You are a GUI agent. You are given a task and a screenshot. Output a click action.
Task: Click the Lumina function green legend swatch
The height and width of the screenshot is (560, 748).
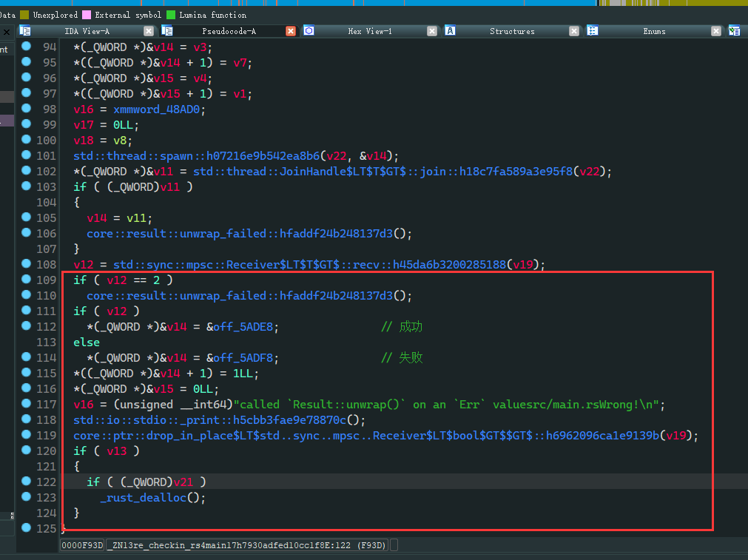[x=172, y=15]
